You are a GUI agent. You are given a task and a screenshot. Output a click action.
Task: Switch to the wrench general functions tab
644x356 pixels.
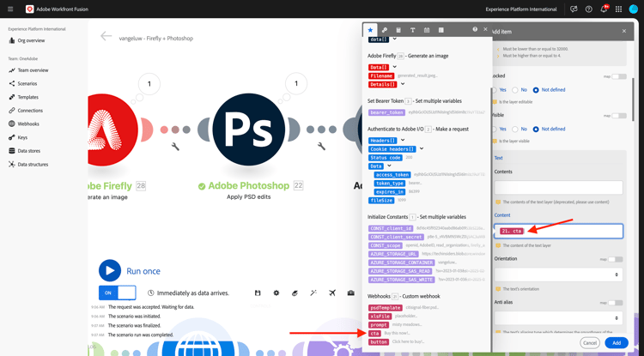tap(385, 30)
